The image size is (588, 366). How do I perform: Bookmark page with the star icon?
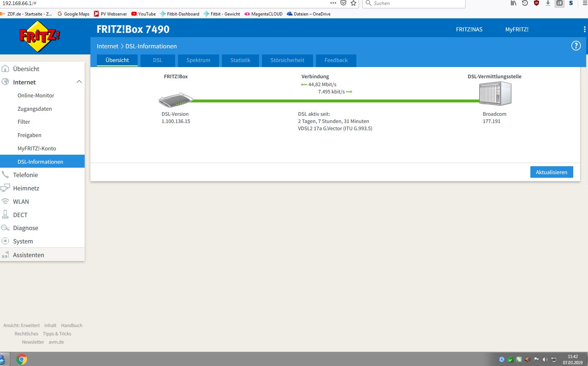[x=353, y=3]
